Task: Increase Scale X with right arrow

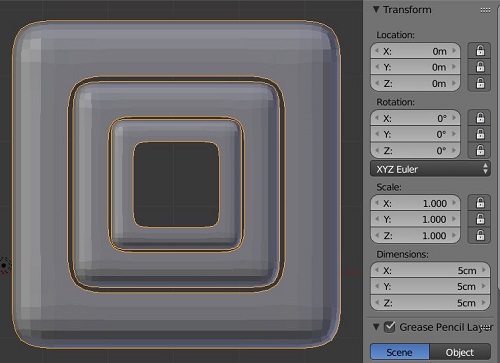Action: (x=454, y=203)
